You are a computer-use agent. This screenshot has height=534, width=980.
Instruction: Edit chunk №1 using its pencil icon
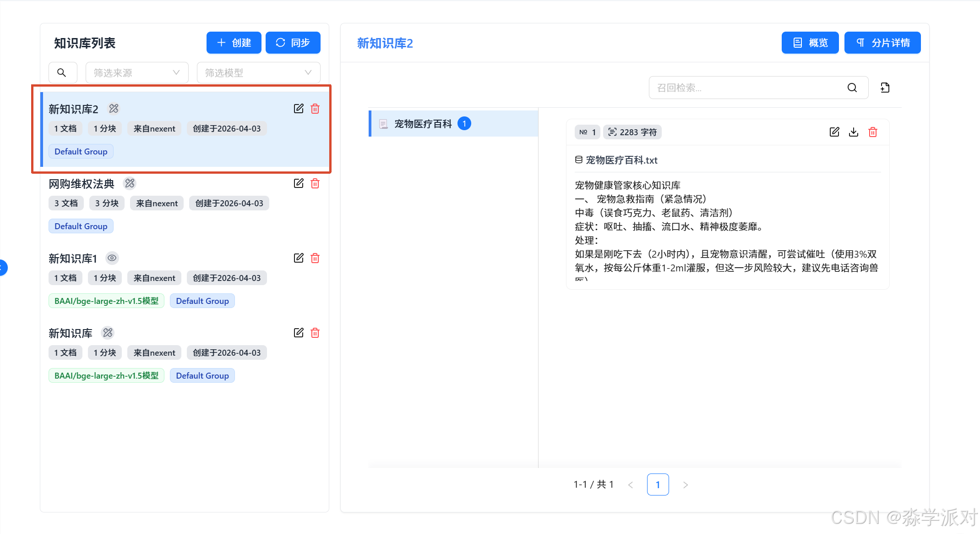[x=834, y=132]
